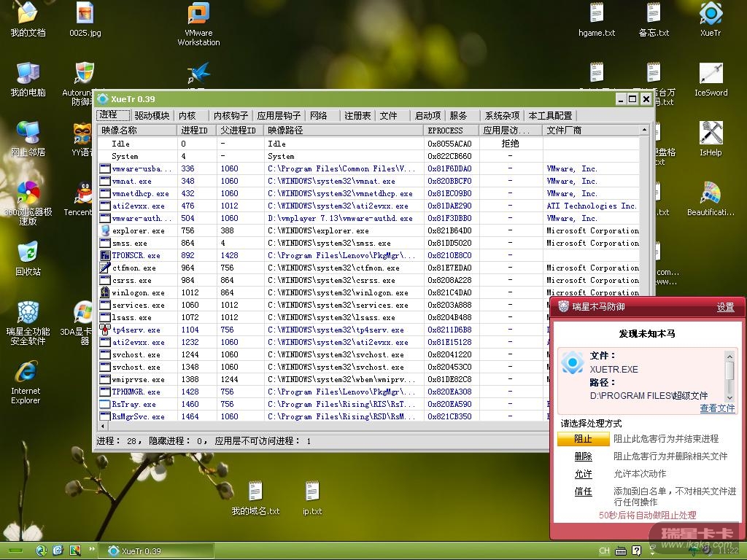This screenshot has height=560, width=747.
Task: Open the Rising security software (瑞星全功能安全软件) icon
Action: click(x=28, y=314)
